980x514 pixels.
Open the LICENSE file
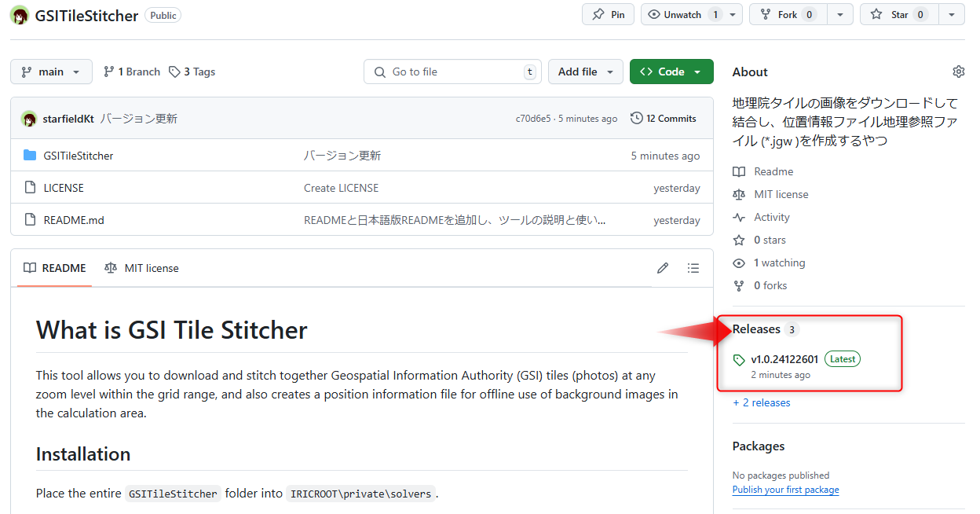click(64, 188)
